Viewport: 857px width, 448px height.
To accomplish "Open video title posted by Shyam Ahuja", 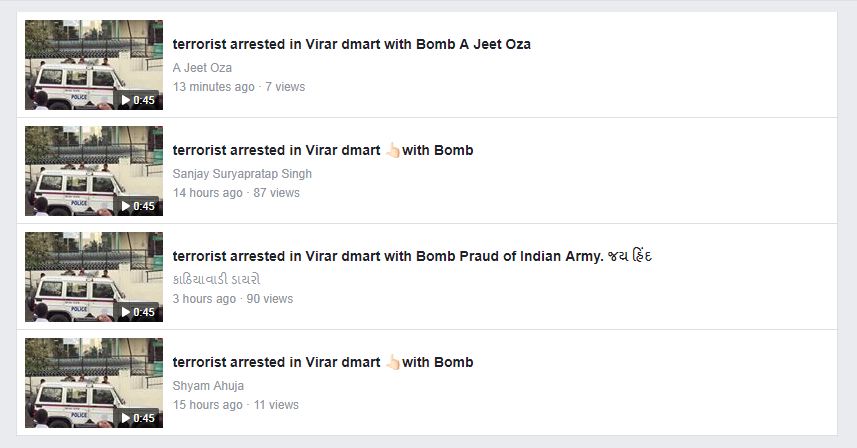I will click(323, 362).
